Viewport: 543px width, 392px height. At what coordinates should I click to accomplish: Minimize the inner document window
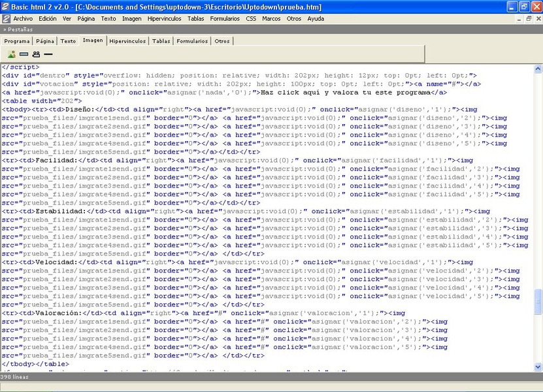click(x=519, y=19)
